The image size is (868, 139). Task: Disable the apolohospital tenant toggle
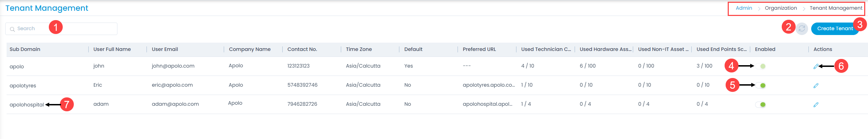point(761,104)
